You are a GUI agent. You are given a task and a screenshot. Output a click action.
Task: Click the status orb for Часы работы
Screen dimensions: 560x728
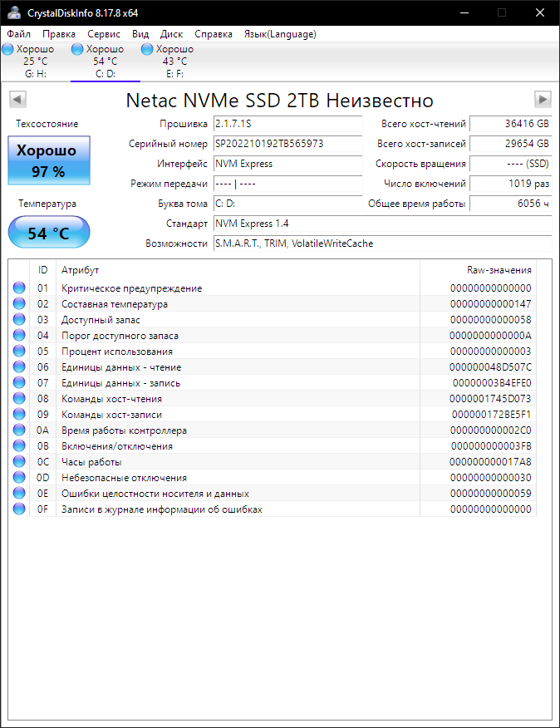point(19,461)
